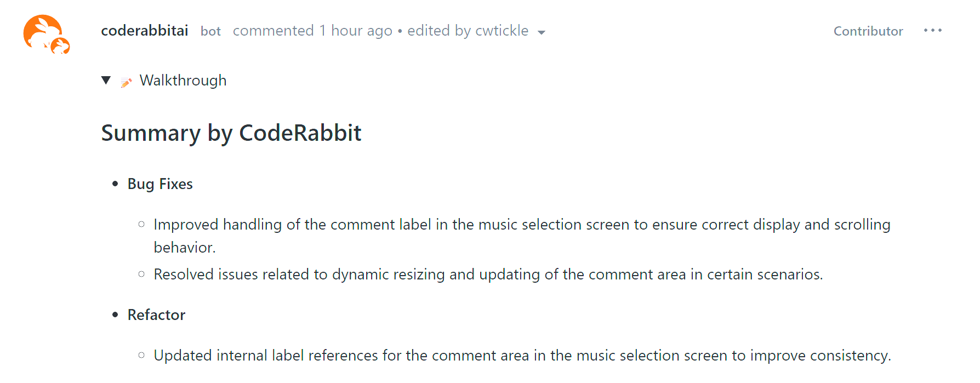Click the commented 1 hour ago timestamp

point(312,31)
